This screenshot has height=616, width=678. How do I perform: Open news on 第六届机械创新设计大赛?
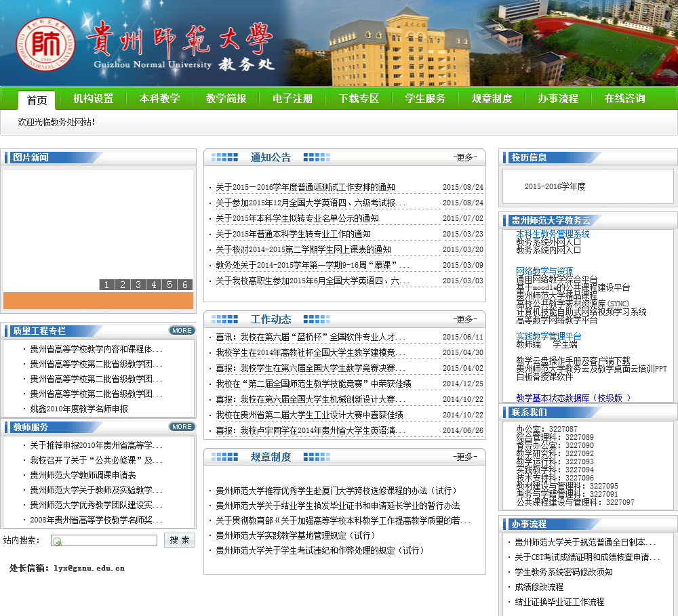tap(311, 399)
